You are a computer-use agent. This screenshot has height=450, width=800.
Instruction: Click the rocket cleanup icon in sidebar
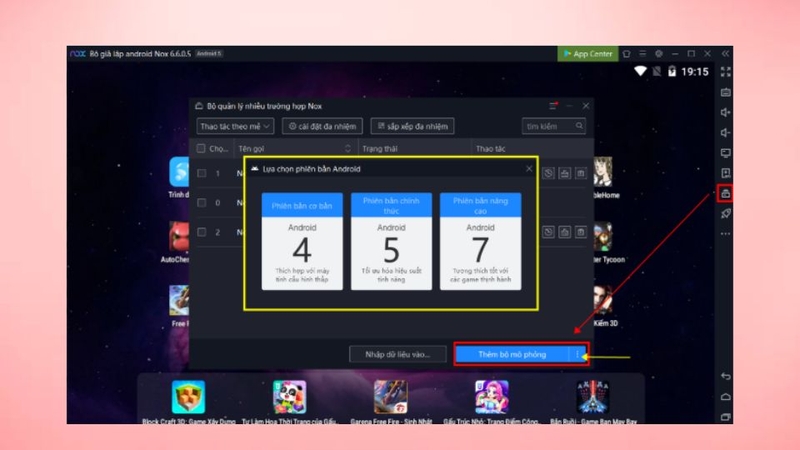click(726, 213)
